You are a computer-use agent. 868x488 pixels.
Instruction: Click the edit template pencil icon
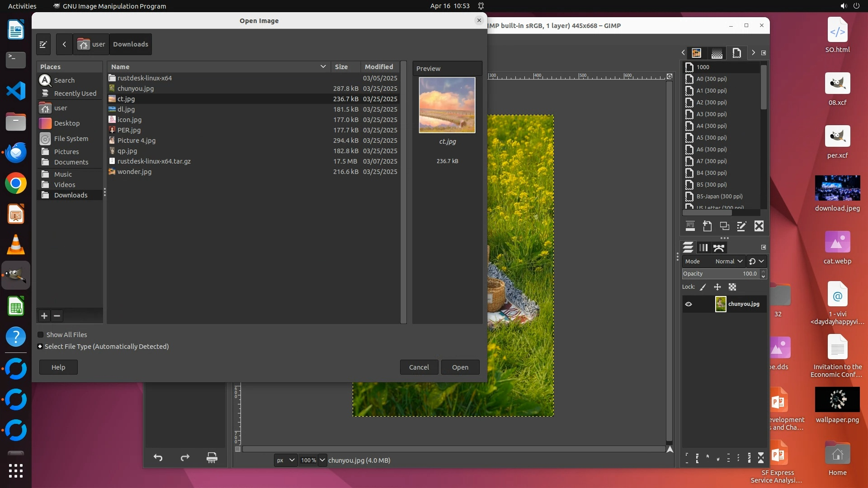(741, 226)
